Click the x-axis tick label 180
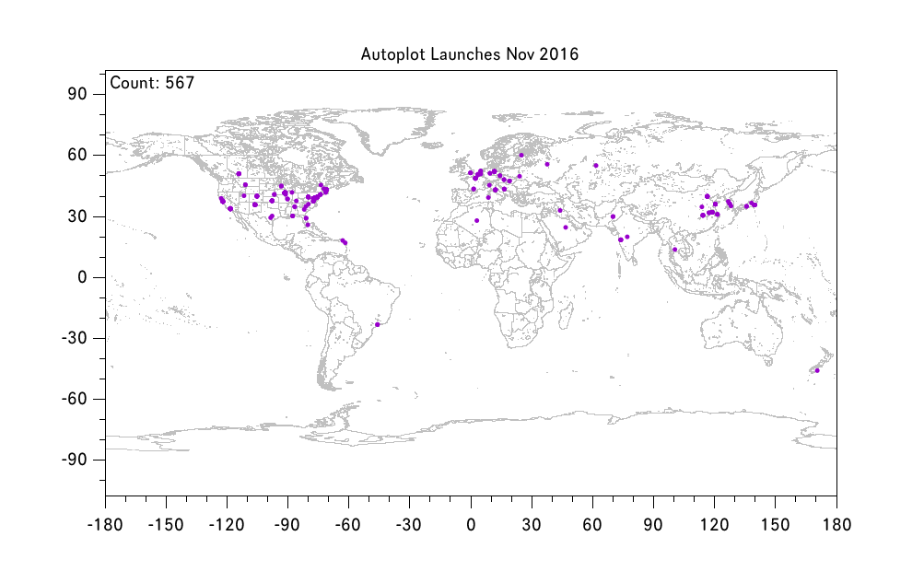The image size is (924, 583). [x=836, y=525]
